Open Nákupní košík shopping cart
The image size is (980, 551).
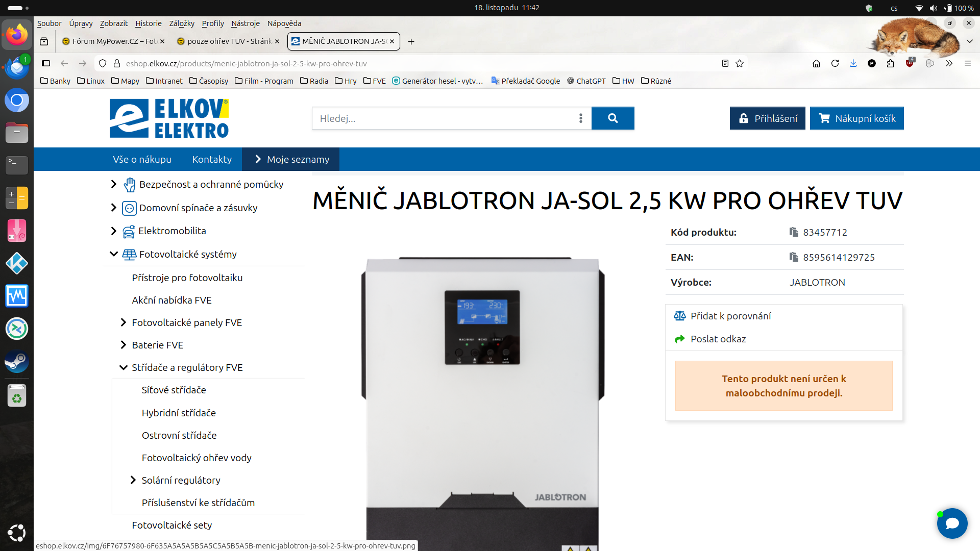click(x=857, y=118)
